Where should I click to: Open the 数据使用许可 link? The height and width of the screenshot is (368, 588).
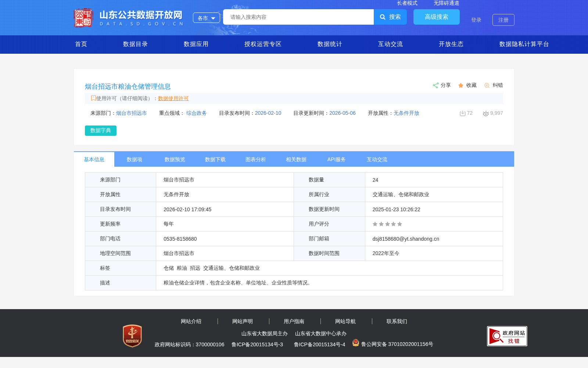pos(173,98)
